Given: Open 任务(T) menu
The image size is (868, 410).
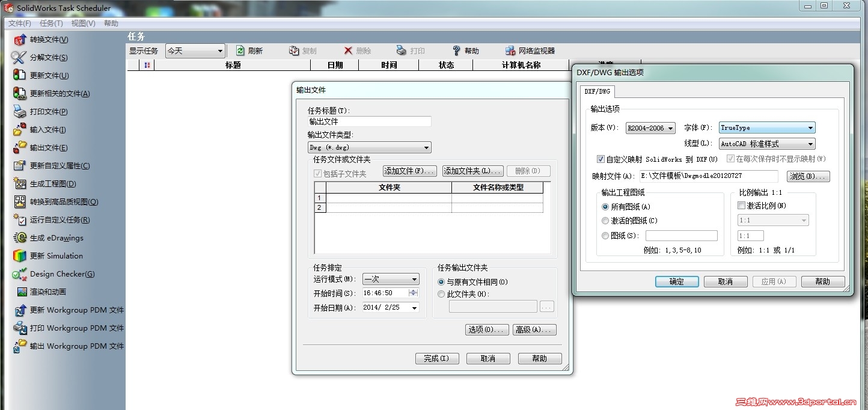Looking at the screenshot, I should point(51,23).
